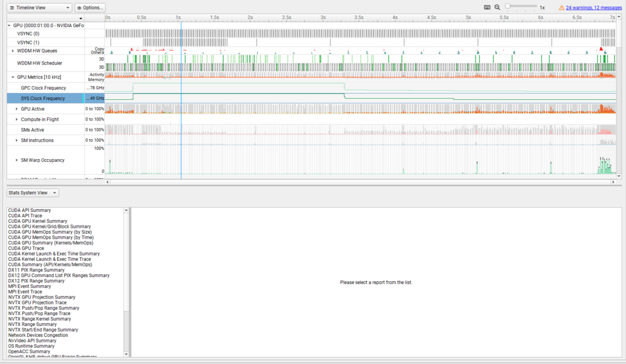Open the row header filter dropdown arrow
Viewport: 626px width, 364px height.
(81, 18)
